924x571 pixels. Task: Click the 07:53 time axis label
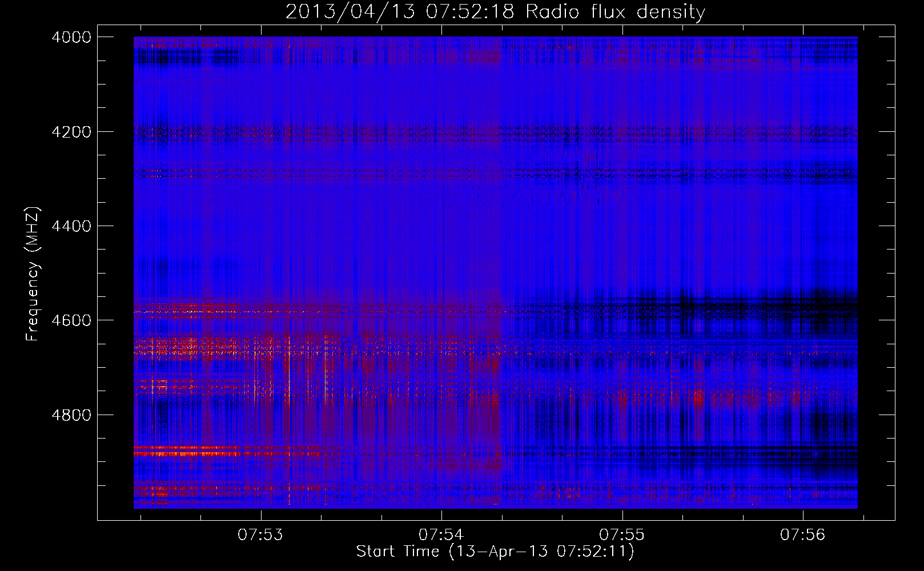(x=261, y=535)
